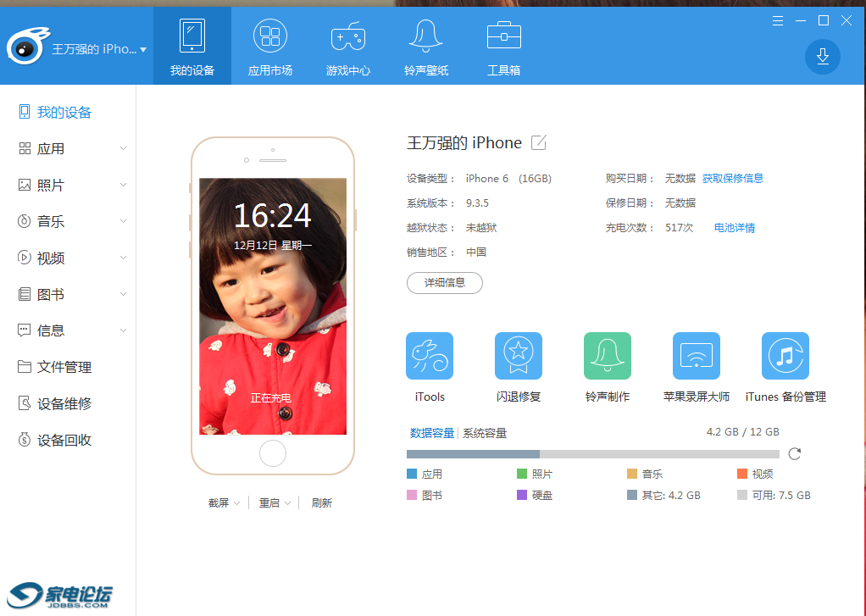
Task: Expand the 视频 sidebar section chevron
Action: [x=123, y=258]
